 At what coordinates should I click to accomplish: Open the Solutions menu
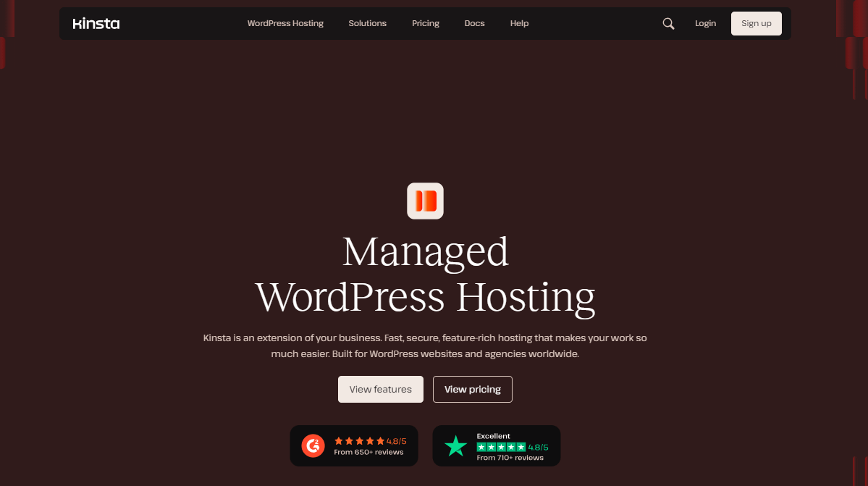click(368, 23)
